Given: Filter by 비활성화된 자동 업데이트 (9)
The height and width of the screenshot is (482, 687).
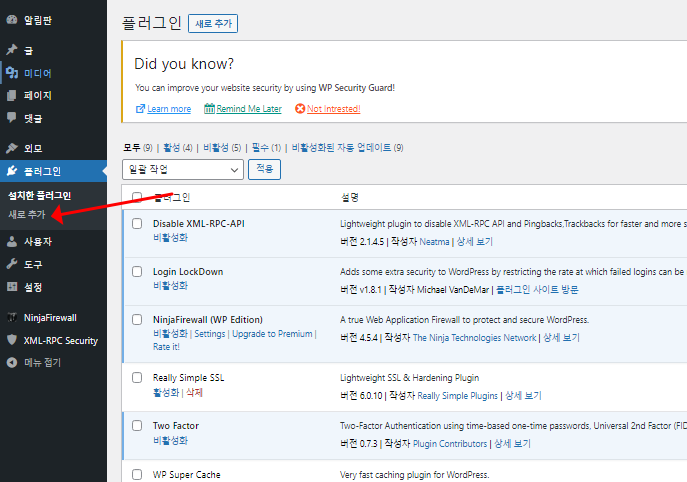Looking at the screenshot, I should [x=347, y=148].
